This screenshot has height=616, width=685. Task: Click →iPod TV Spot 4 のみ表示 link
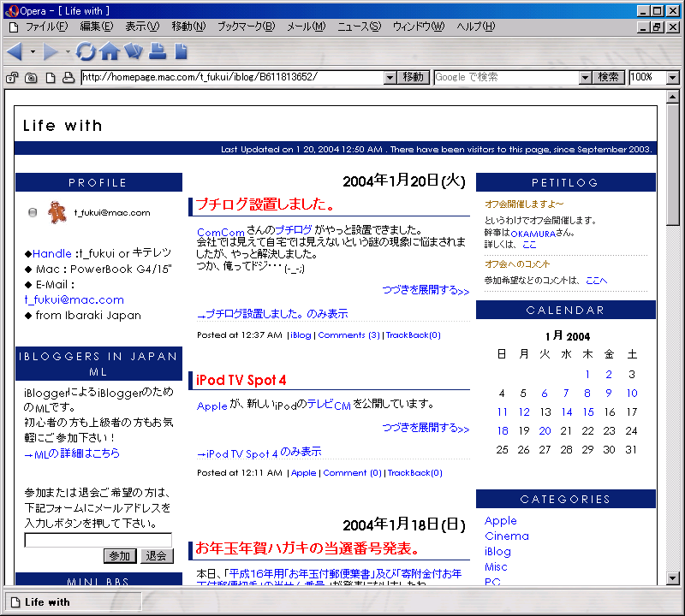pyautogui.click(x=259, y=453)
